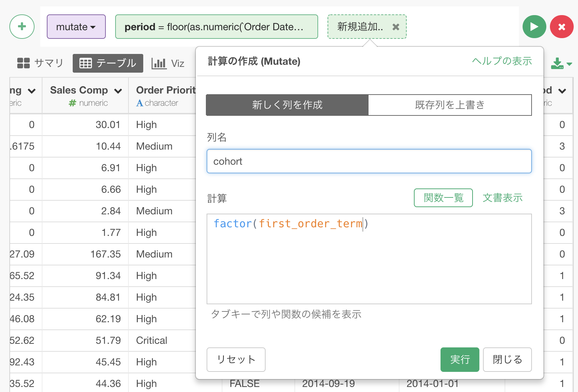Select the Critical priority cell
This screenshot has width=578, height=392.
162,341
